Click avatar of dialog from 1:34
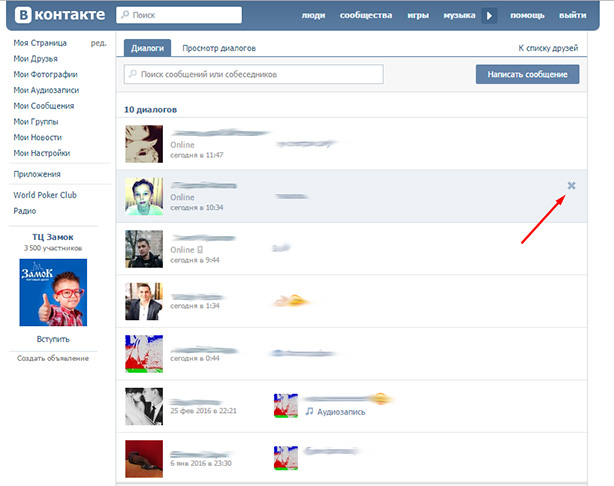The width and height of the screenshot is (614, 486). click(x=144, y=301)
